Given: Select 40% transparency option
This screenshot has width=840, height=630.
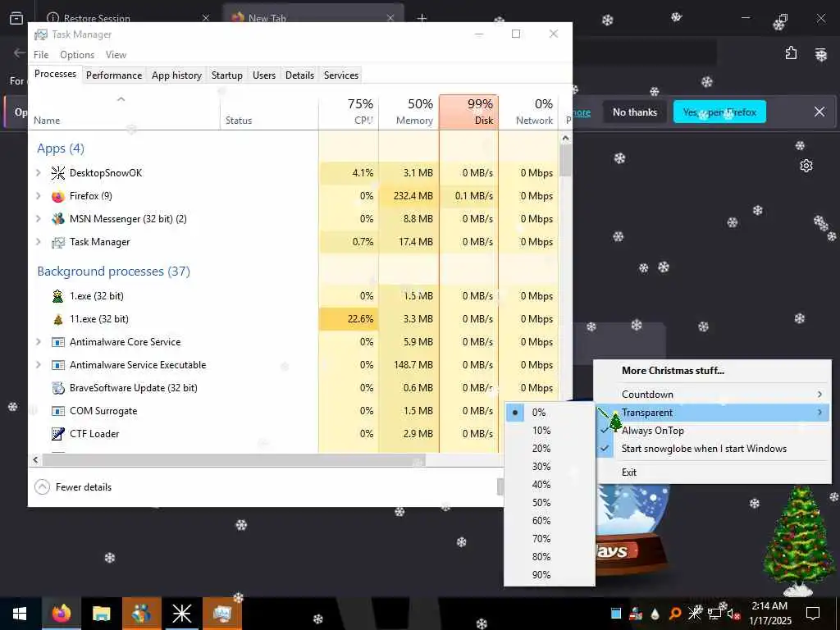Looking at the screenshot, I should (x=550, y=485).
